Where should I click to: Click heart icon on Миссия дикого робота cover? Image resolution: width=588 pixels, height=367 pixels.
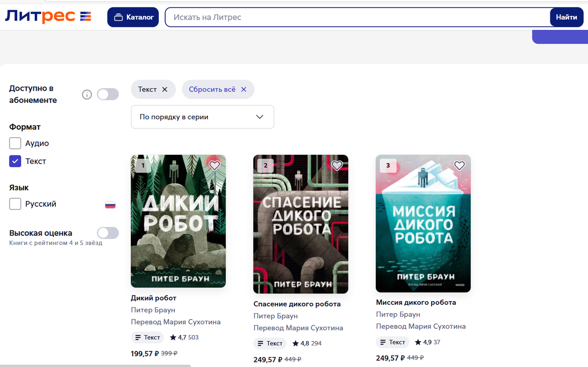point(459,165)
